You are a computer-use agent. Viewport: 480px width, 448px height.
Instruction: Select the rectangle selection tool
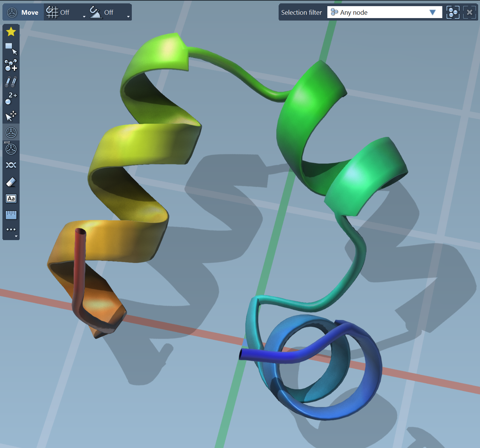tap(11, 48)
